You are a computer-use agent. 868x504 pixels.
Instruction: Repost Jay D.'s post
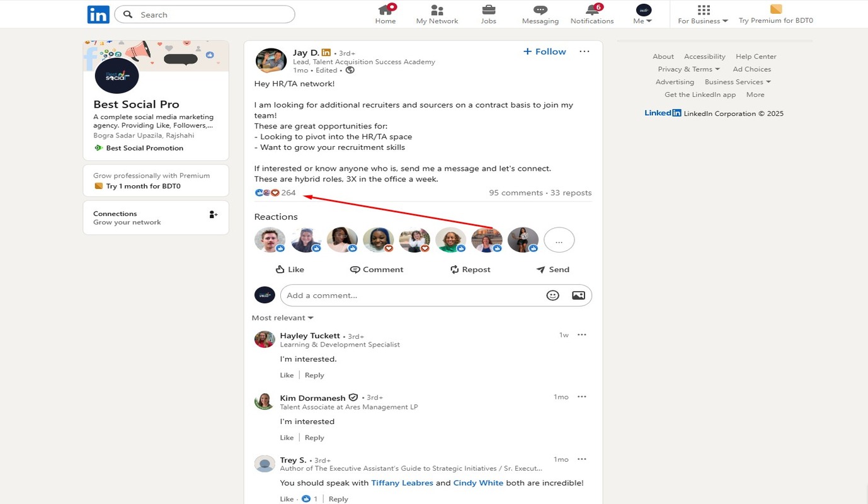(470, 270)
